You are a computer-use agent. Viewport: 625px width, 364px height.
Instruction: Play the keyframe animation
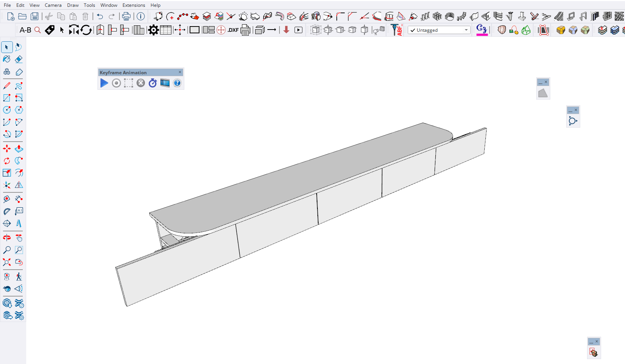pos(104,83)
